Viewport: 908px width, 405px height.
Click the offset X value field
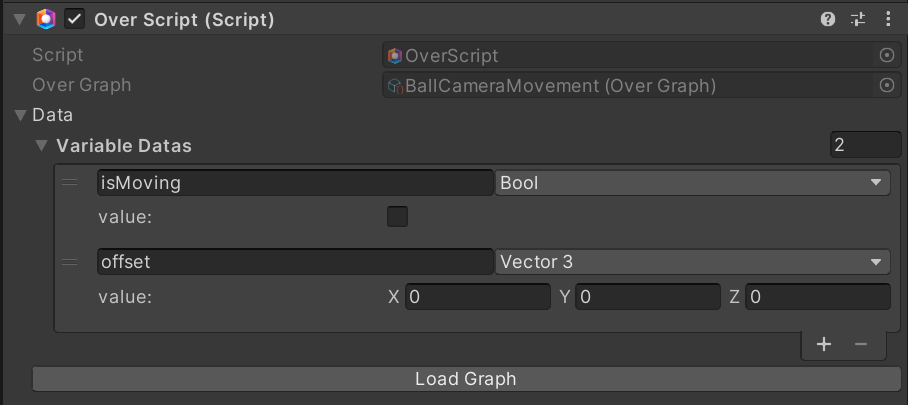coord(478,297)
